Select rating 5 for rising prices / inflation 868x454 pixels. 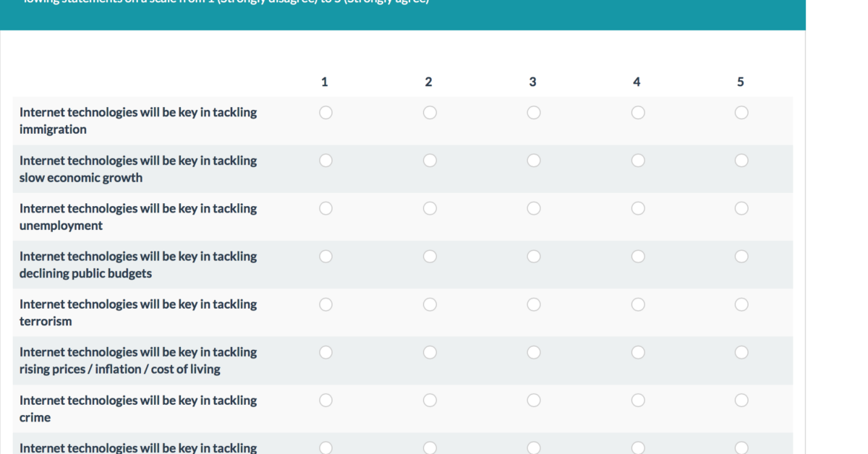pyautogui.click(x=741, y=352)
